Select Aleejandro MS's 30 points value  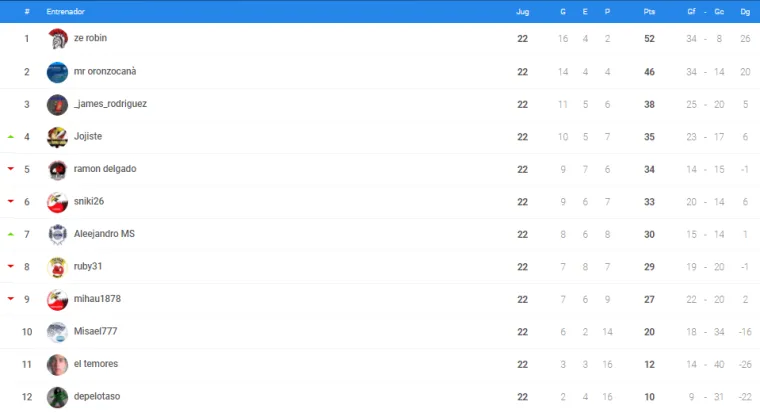pyautogui.click(x=649, y=235)
